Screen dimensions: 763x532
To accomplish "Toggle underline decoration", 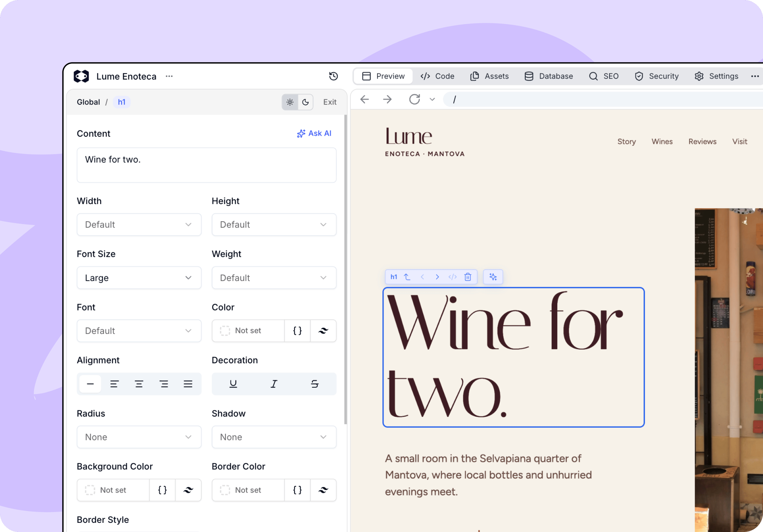I will (x=233, y=384).
